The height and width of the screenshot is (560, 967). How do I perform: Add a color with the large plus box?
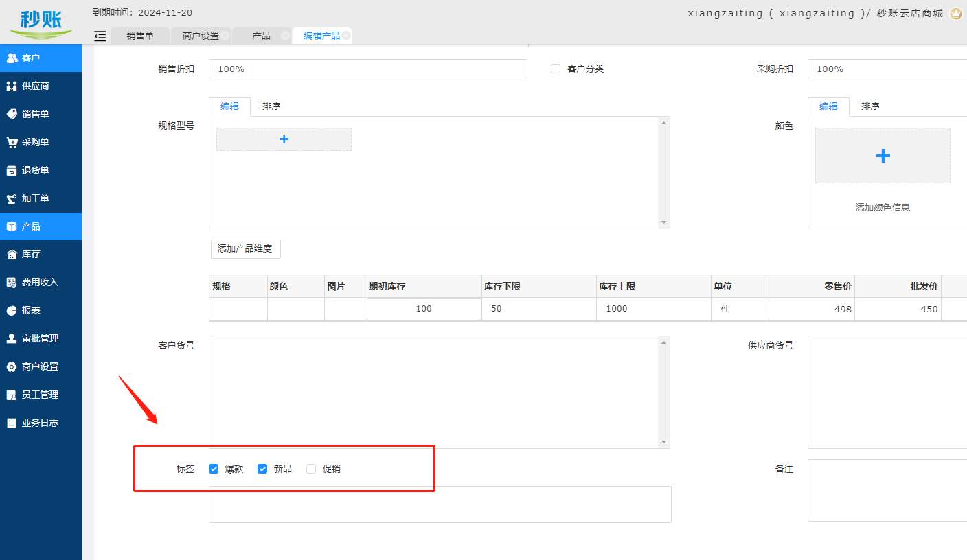[x=883, y=156]
